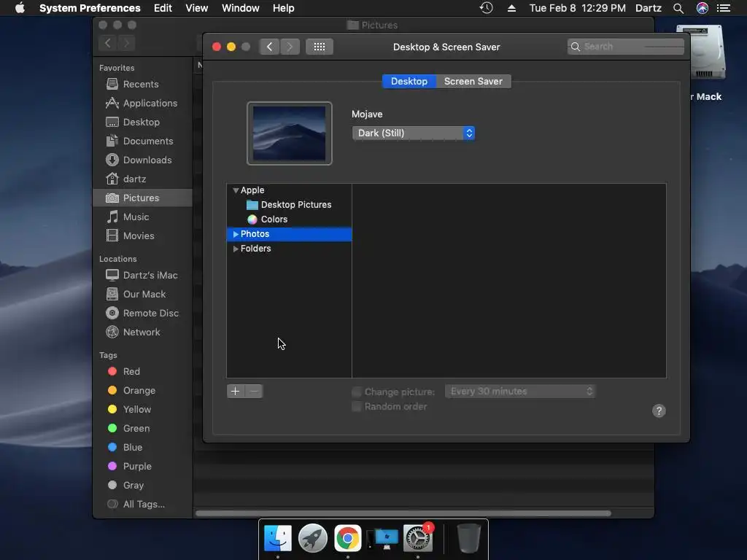Open the View menu
Screen dimensions: 747x560
(197, 8)
